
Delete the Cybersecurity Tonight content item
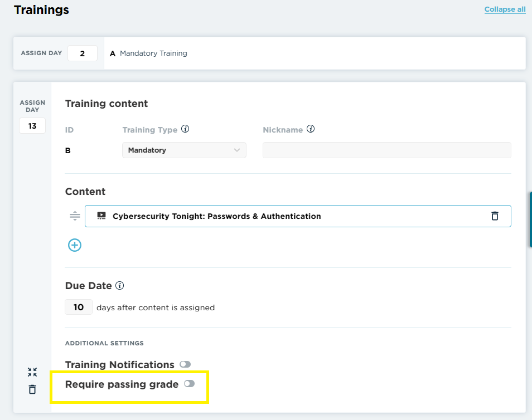tap(495, 216)
